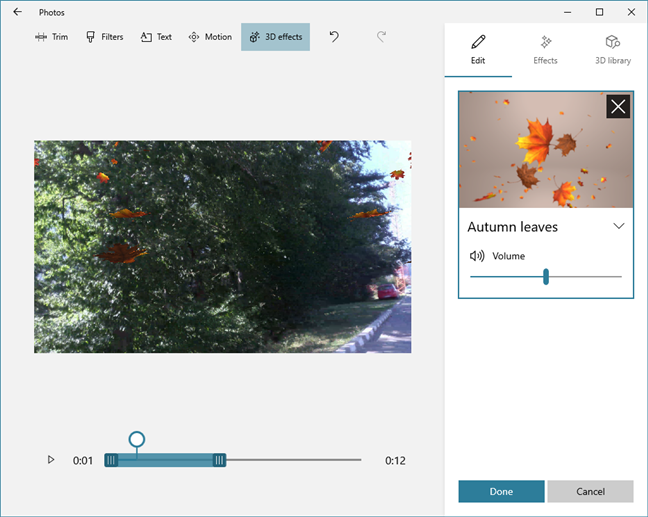Undo the last action
The width and height of the screenshot is (648, 517).
[334, 37]
